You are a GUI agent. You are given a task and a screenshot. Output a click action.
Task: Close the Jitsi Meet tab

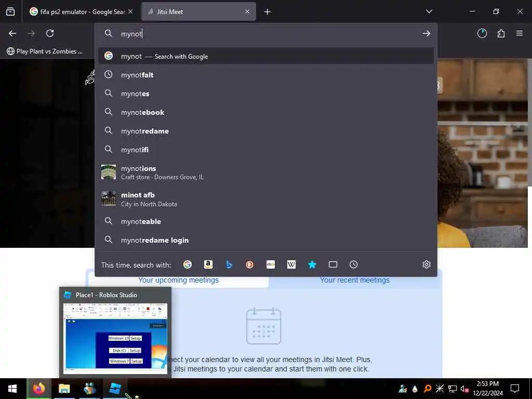247,11
